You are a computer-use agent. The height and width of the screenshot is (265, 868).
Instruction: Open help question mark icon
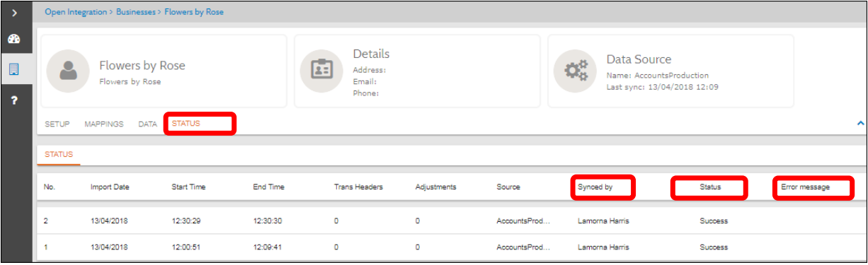[x=15, y=101]
